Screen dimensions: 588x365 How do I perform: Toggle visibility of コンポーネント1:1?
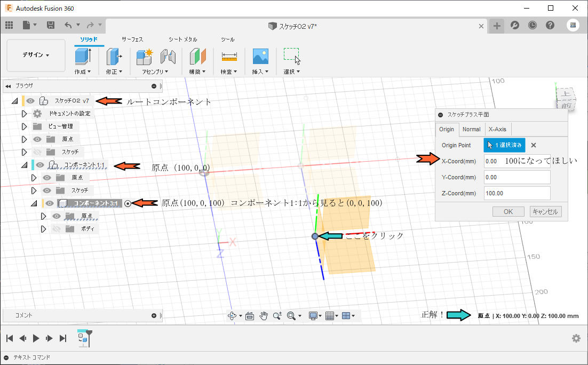[x=40, y=165]
